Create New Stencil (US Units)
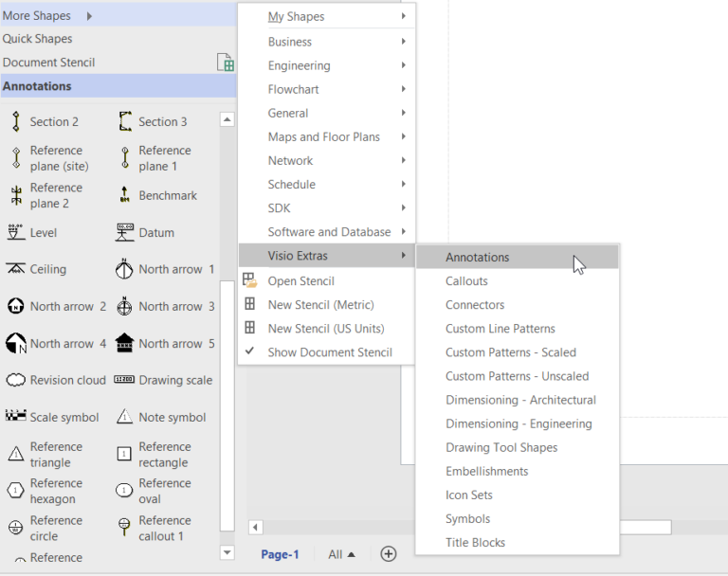Image resolution: width=728 pixels, height=576 pixels. 327,329
